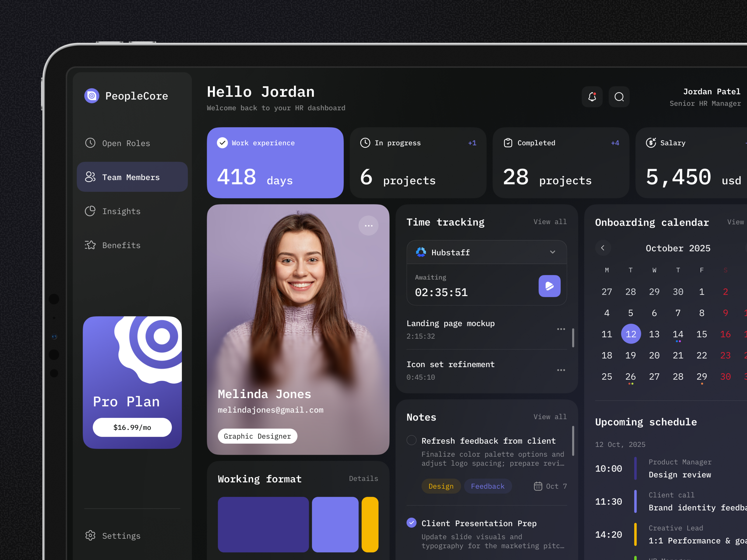Click View all in Time tracking
747x560 pixels.
tap(550, 222)
